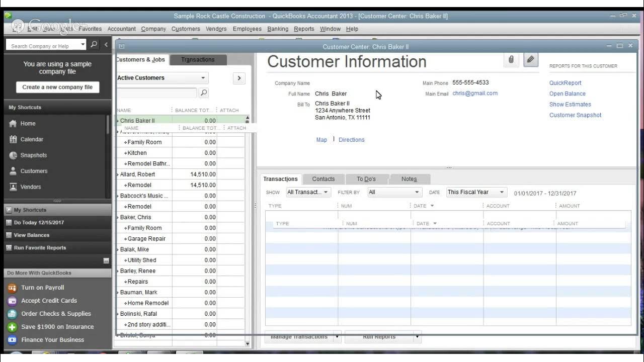The image size is (644, 362).
Task: Switch to the Transactions tab in customer list
Action: point(198,60)
